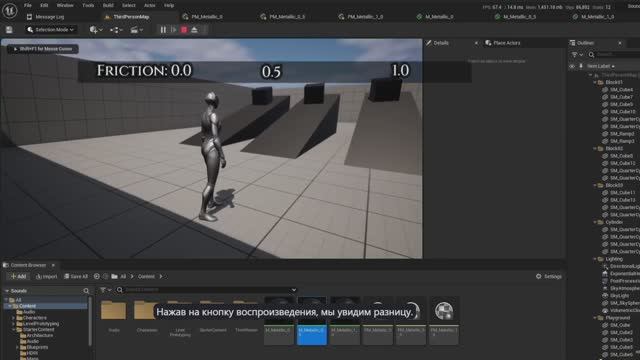
Task: Open the Tools menu
Action: click(x=88, y=5)
